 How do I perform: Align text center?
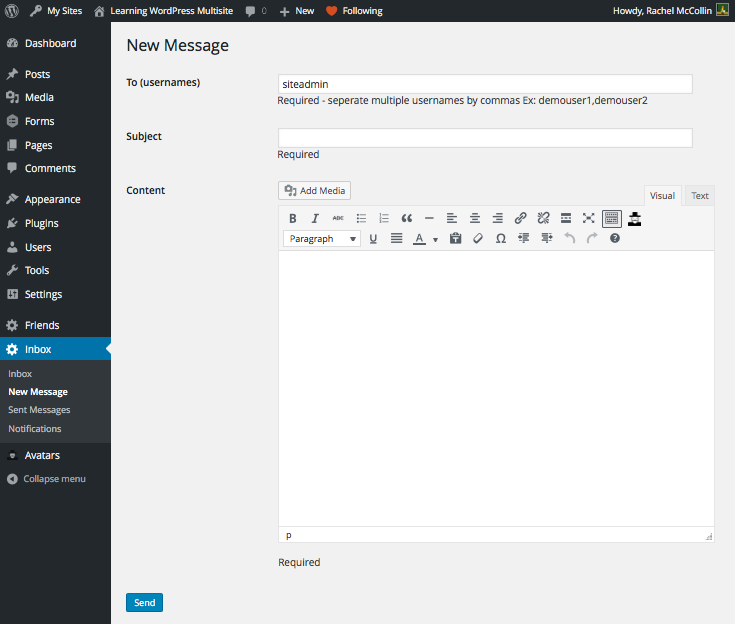(x=475, y=218)
